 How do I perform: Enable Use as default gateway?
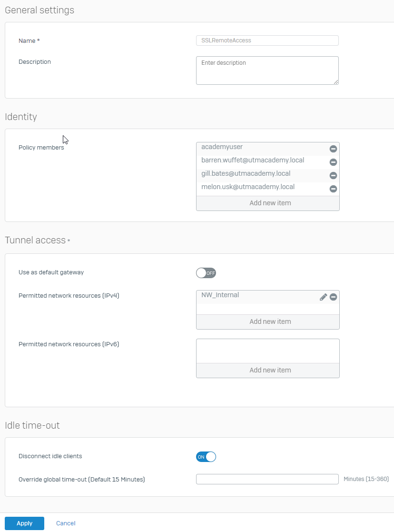pyautogui.click(x=206, y=273)
